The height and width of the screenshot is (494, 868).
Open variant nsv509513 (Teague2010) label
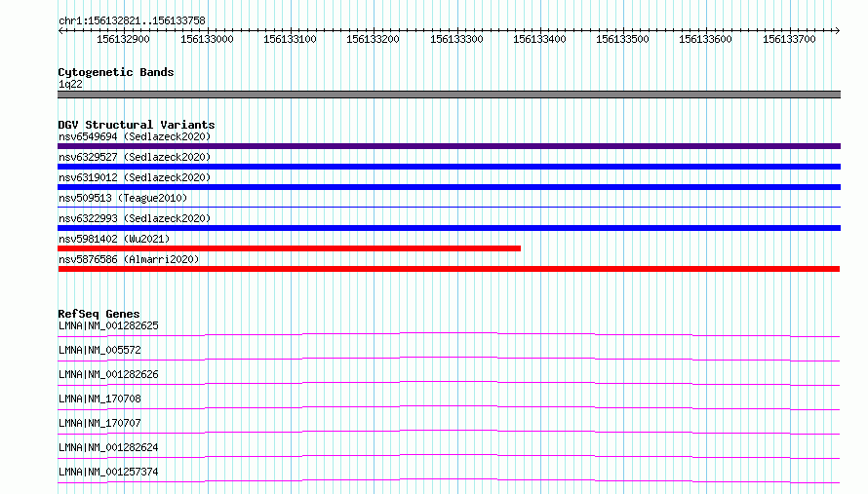(x=123, y=198)
